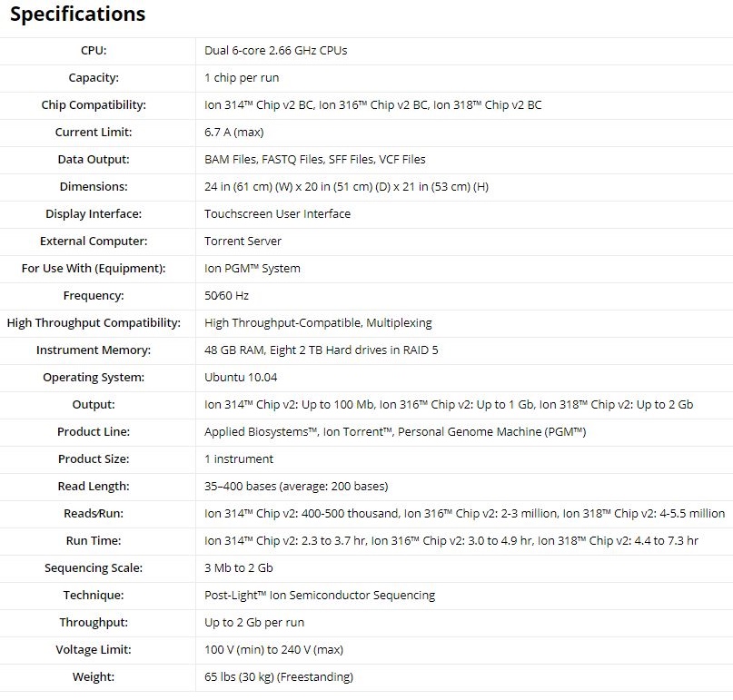Click the Torrent Server value
733x700 pixels.
[x=243, y=242]
